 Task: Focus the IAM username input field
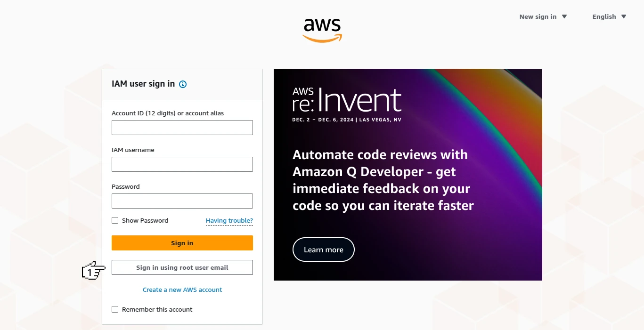click(x=182, y=164)
